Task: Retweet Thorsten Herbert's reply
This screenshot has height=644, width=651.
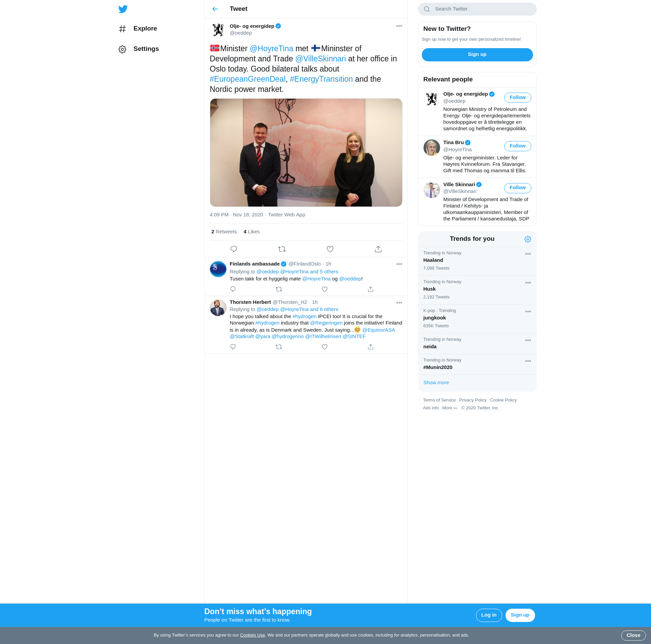Action: [279, 347]
